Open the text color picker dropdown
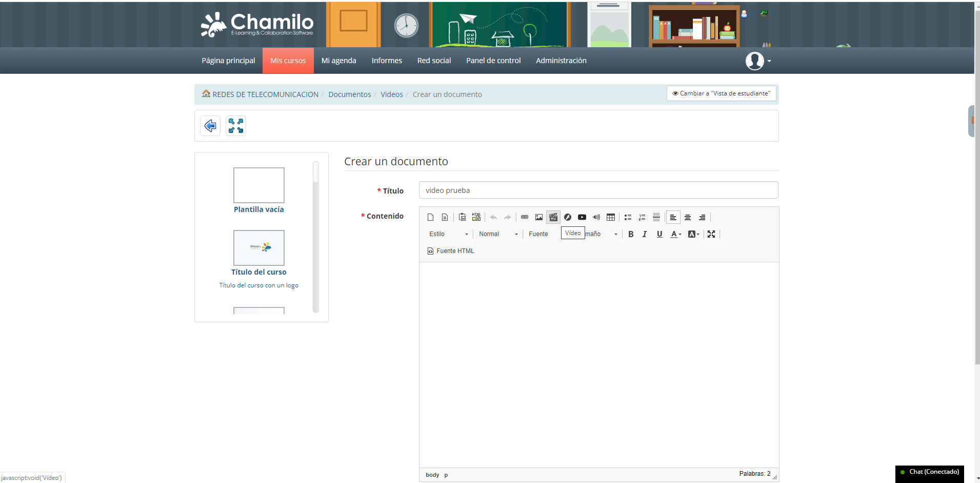This screenshot has width=980, height=483. click(x=675, y=234)
